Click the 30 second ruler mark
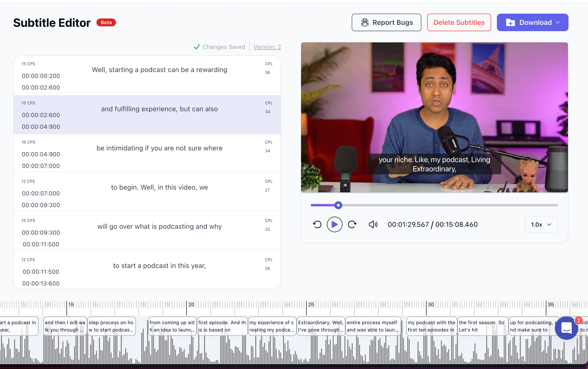The height and width of the screenshot is (369, 588). pos(431,304)
